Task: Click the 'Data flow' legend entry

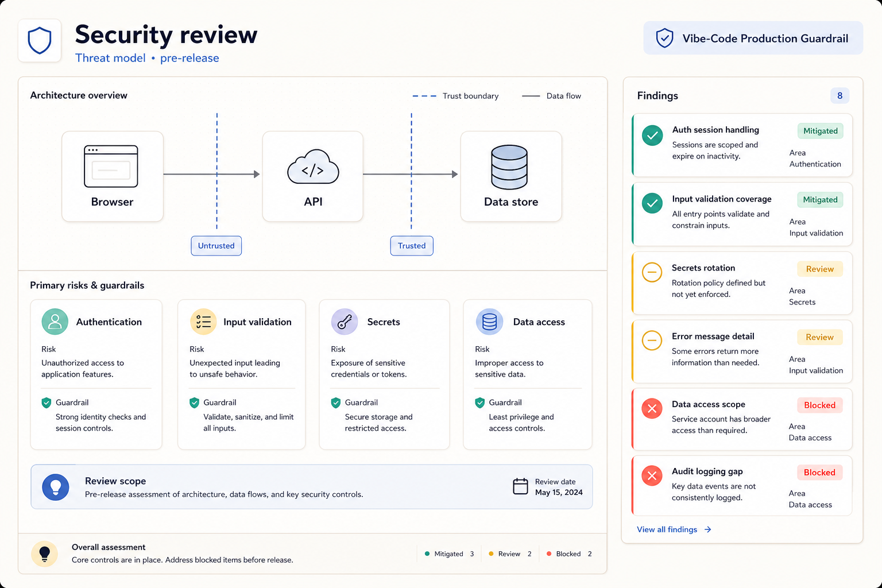Action: [551, 96]
